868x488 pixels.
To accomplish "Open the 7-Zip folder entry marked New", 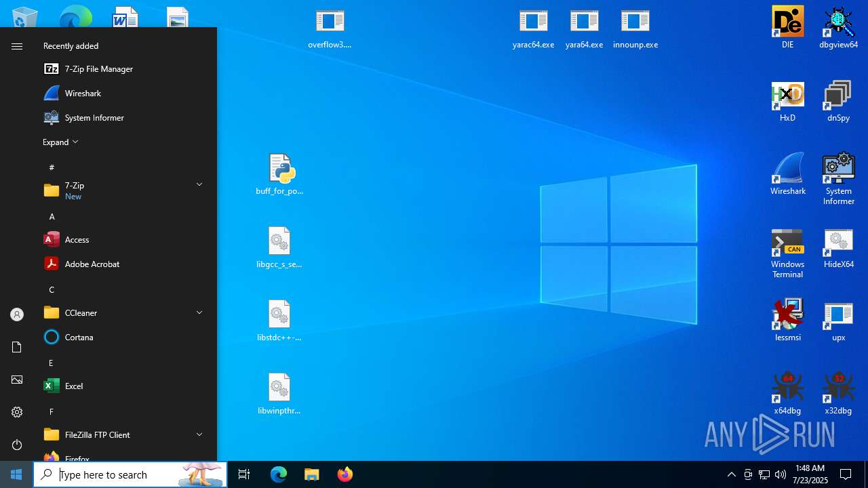I will click(x=125, y=190).
